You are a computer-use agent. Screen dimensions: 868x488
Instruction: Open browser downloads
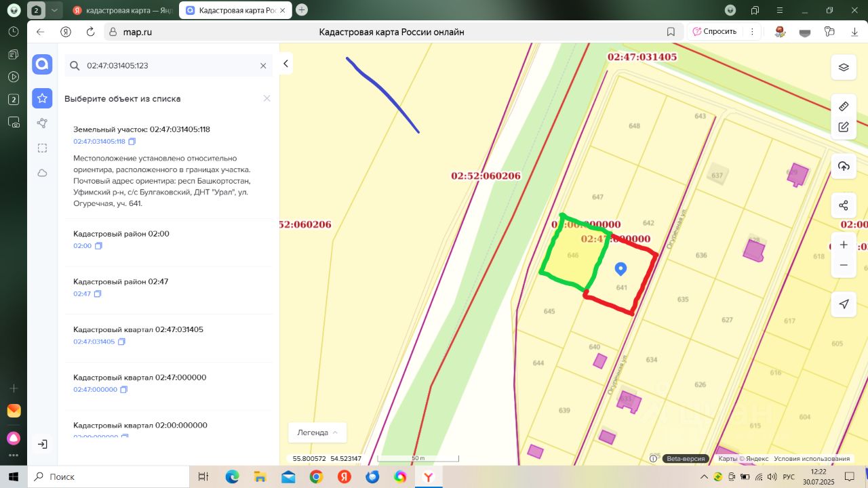[x=854, y=32]
